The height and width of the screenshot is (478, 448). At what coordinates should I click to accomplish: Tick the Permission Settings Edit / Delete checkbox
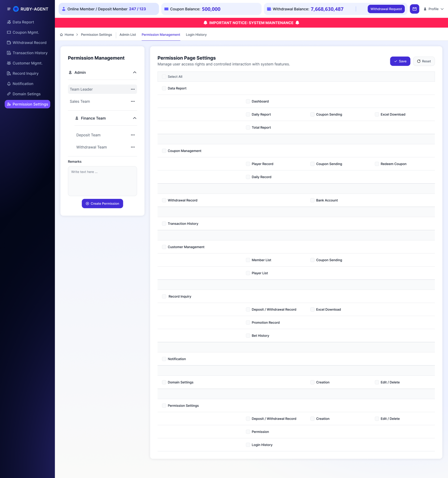[377, 419]
